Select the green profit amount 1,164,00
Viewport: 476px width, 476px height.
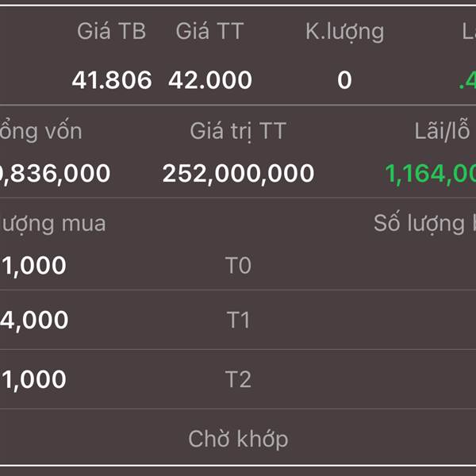pyautogui.click(x=431, y=175)
